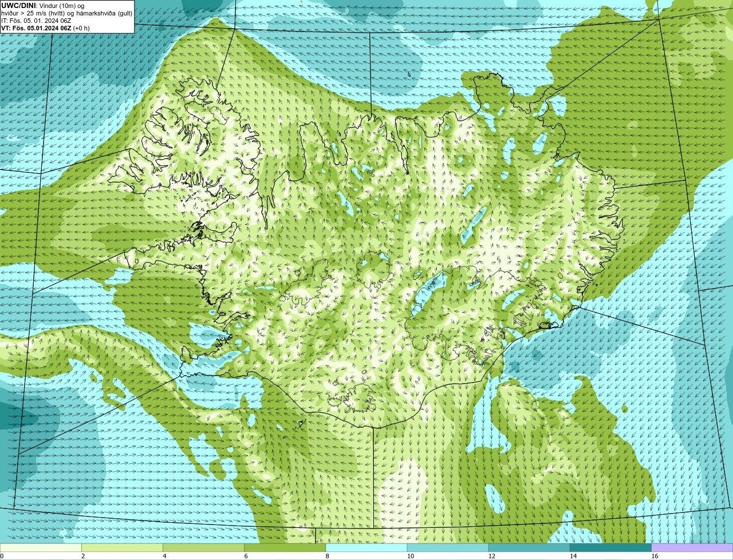733x560 pixels.
Task: Click the '14' scale label
Action: (x=573, y=556)
